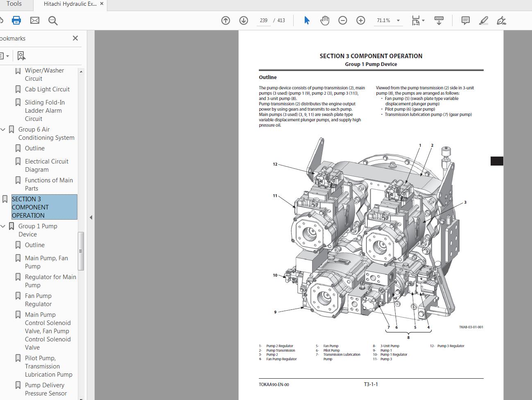Image resolution: width=532 pixels, height=400 pixels.
Task: Open the Fill & Sign tool
Action: pos(501,20)
